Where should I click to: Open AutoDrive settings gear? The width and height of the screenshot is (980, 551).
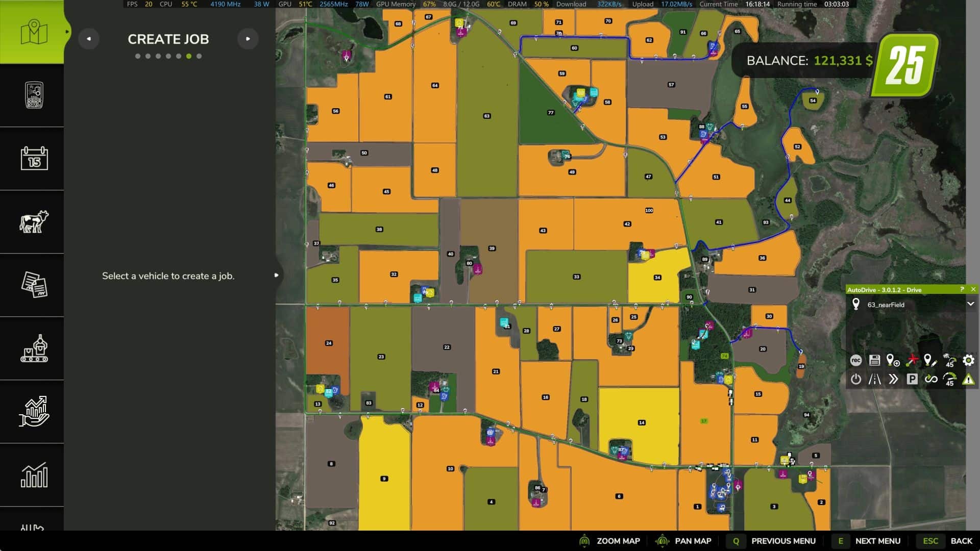[x=968, y=360]
